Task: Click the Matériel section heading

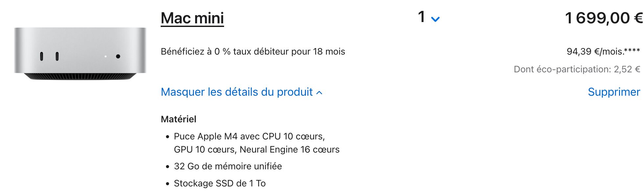Action: [178, 119]
